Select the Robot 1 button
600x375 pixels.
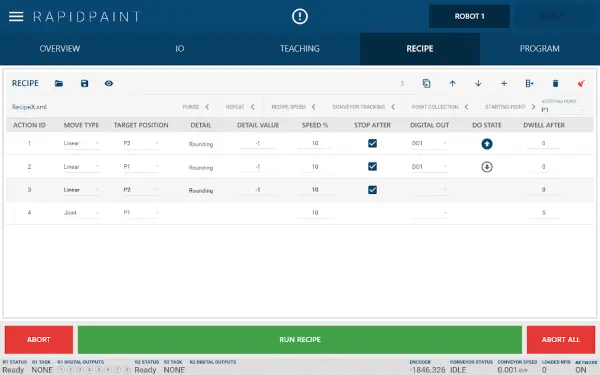(469, 16)
